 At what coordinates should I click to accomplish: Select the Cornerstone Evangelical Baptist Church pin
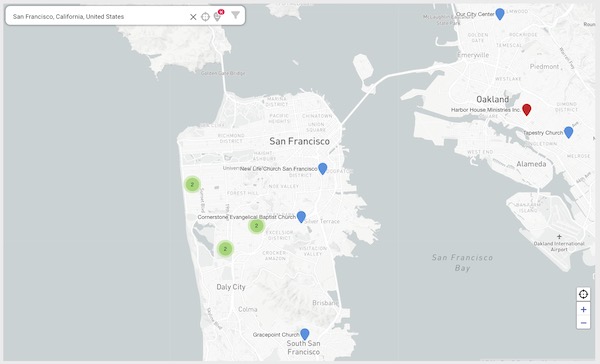301,217
